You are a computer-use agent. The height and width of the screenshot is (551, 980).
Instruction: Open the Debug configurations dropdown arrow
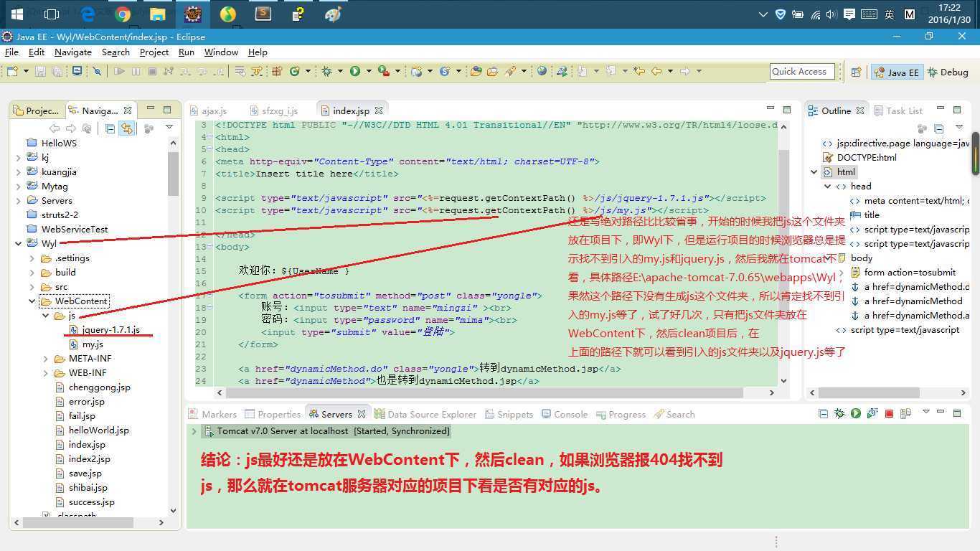pos(340,71)
